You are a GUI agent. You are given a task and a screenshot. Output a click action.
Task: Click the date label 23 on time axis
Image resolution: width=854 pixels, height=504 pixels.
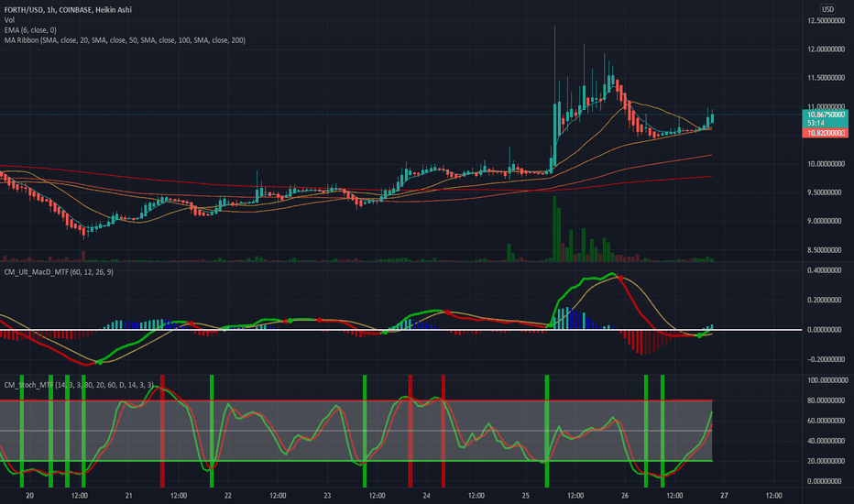[x=327, y=495]
